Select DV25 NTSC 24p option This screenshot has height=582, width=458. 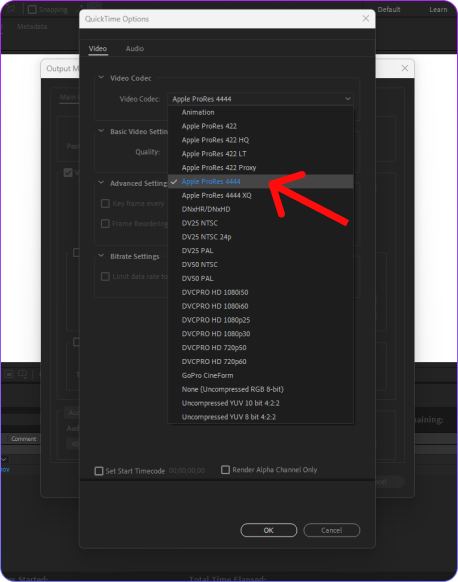(x=261, y=237)
